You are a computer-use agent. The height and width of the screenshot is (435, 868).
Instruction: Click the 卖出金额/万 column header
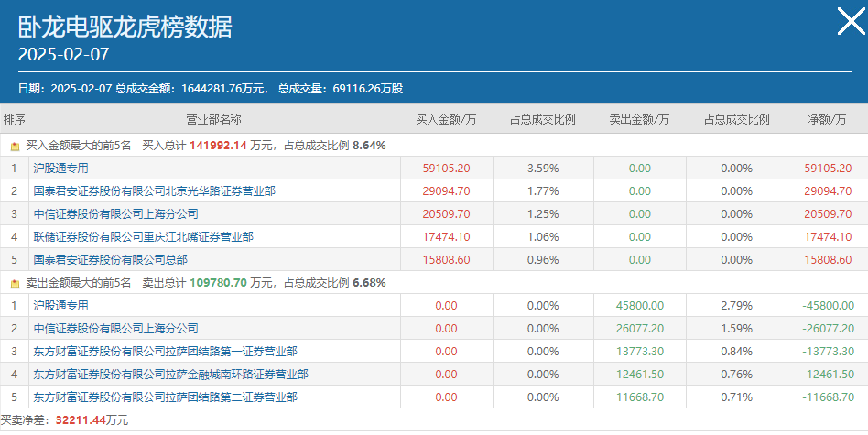(639, 119)
